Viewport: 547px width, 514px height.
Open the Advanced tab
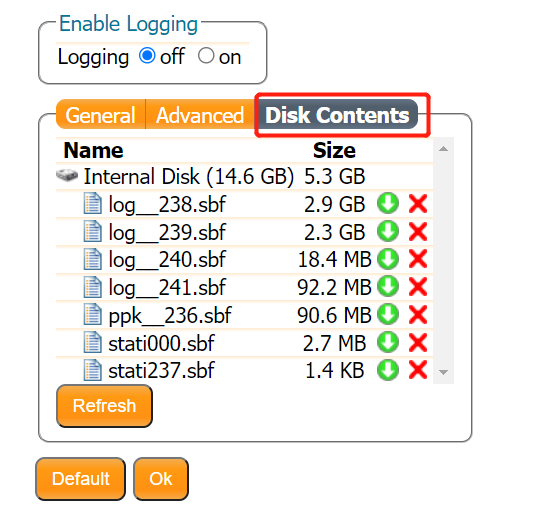(x=200, y=114)
